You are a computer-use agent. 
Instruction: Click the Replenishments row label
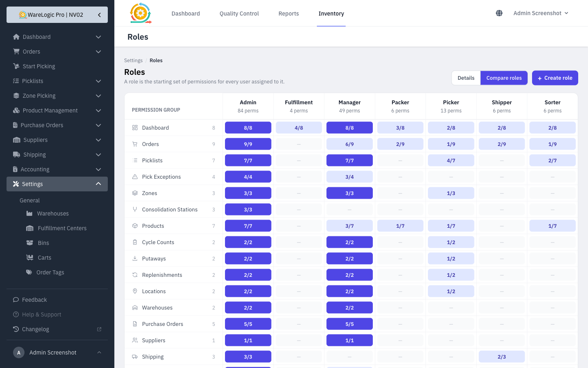tap(162, 275)
